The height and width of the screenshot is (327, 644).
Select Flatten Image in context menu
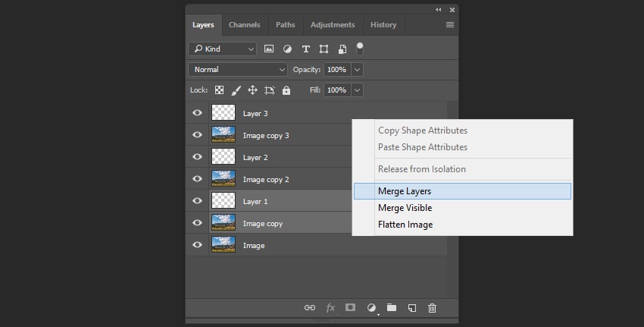click(405, 225)
